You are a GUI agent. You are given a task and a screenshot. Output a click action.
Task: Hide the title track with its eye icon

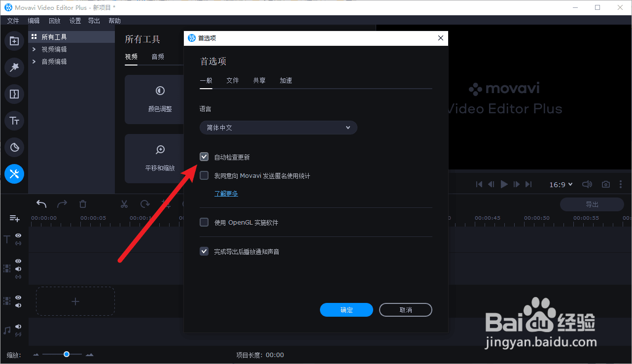tap(18, 235)
